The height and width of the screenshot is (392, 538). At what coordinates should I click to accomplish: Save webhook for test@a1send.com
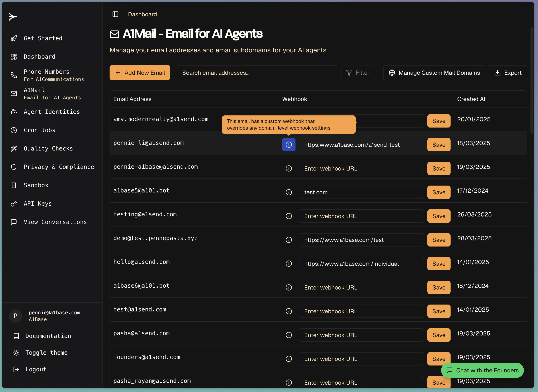coord(439,311)
